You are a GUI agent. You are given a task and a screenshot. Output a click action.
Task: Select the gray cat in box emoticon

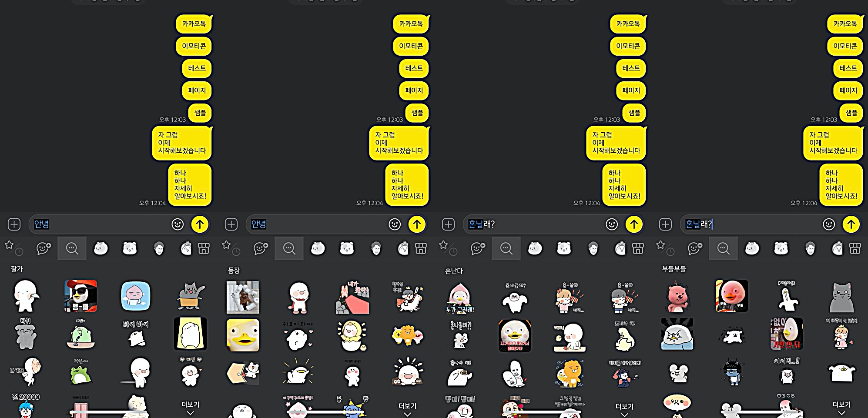click(191, 296)
